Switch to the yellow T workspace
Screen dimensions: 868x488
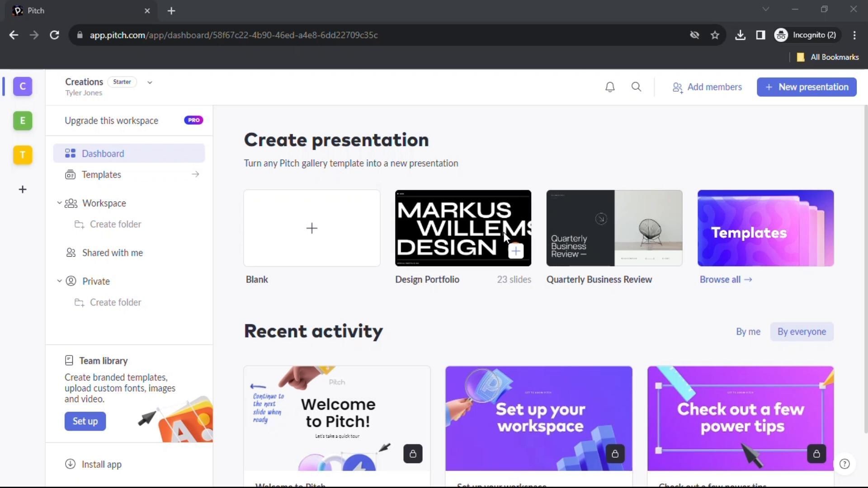pos(23,155)
